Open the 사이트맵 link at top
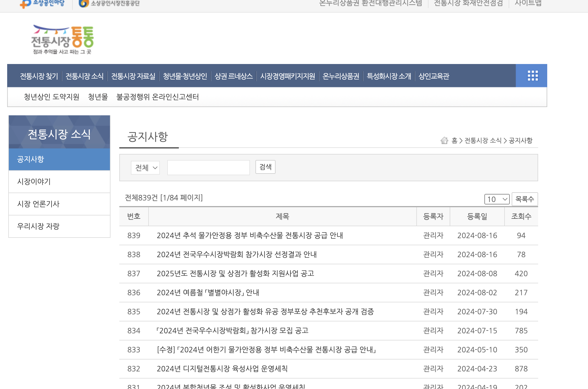The width and height of the screenshot is (588, 389). click(x=528, y=3)
